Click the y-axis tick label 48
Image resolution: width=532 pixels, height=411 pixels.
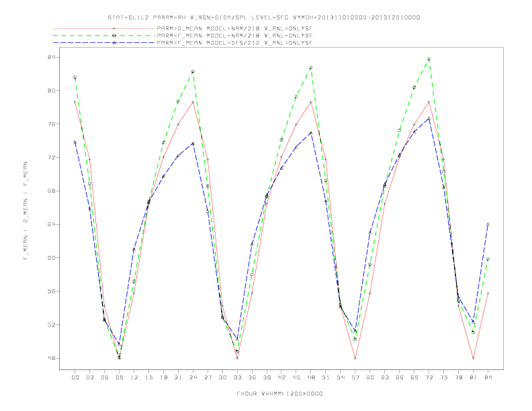tap(51, 358)
